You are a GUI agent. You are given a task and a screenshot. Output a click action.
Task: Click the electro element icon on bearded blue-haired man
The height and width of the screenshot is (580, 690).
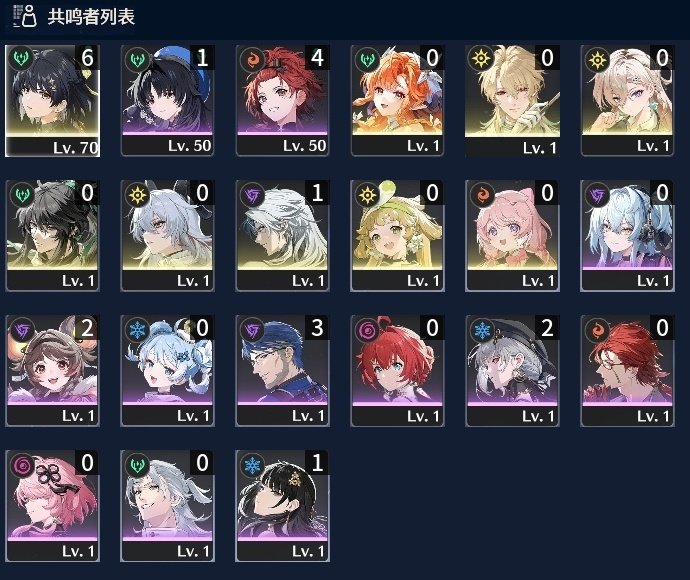252,330
